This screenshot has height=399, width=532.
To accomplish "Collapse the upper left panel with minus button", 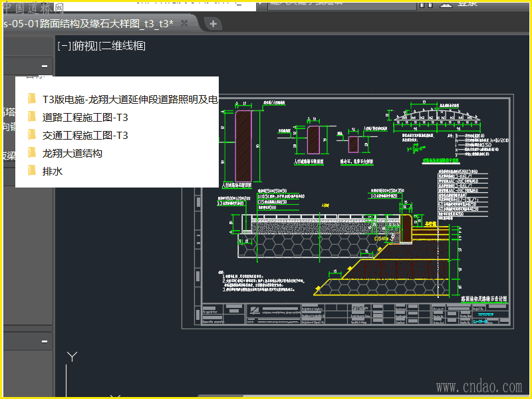I will 45,66.
